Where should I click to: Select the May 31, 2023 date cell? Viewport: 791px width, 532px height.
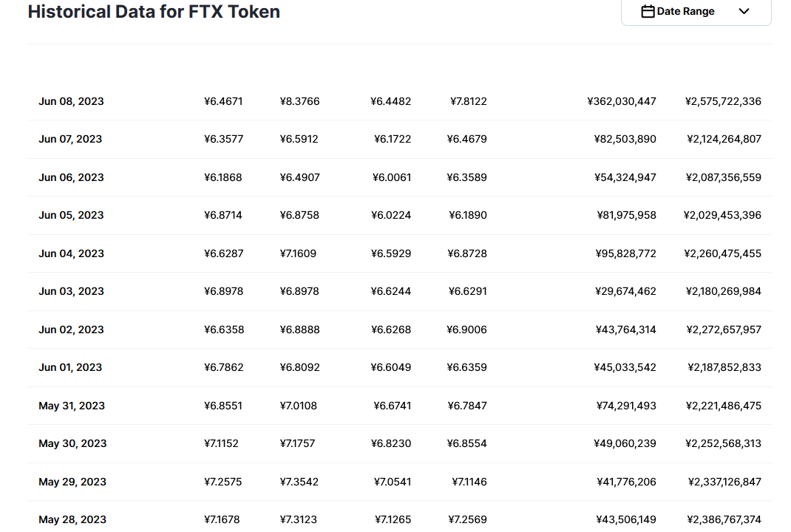[x=72, y=406]
